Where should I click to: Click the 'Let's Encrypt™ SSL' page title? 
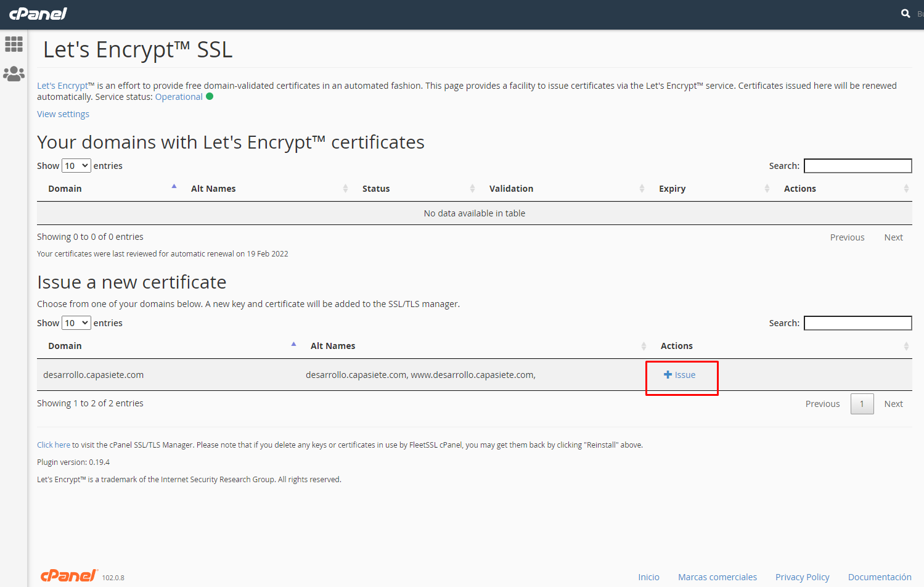pos(137,49)
